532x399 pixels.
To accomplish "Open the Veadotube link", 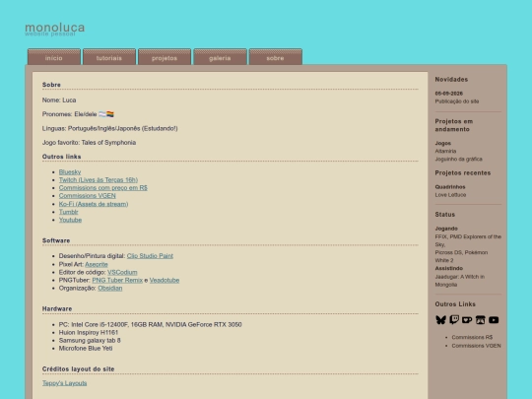I will pos(165,280).
